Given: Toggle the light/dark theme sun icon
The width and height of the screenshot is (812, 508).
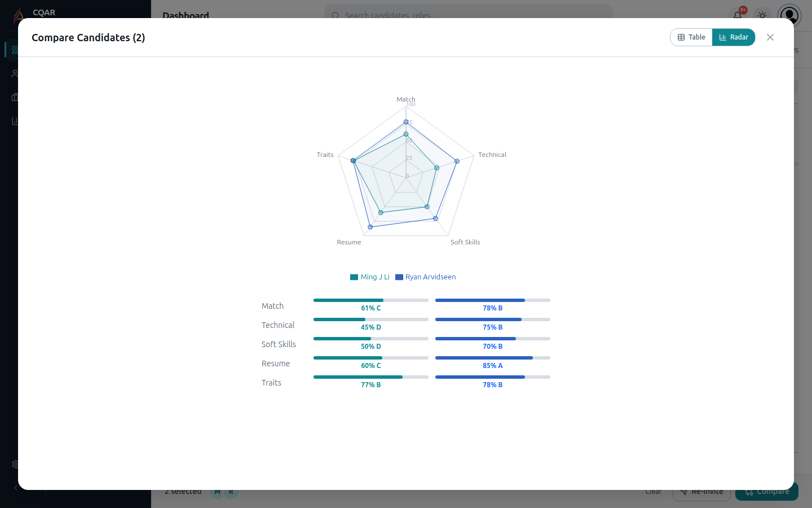Looking at the screenshot, I should (762, 15).
